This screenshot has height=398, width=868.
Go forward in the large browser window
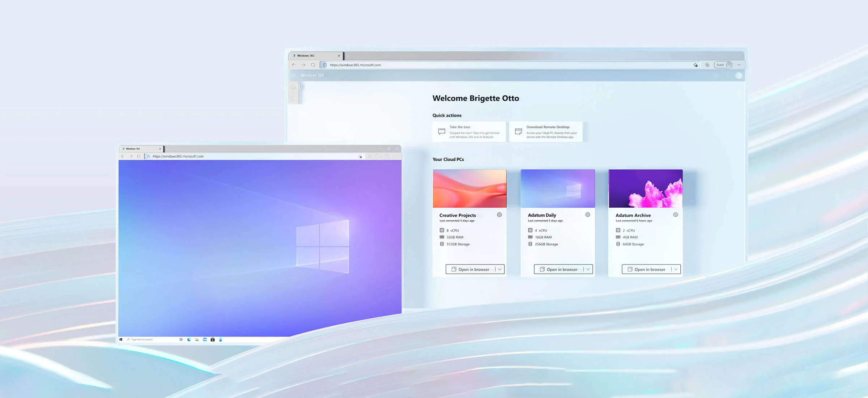point(303,65)
